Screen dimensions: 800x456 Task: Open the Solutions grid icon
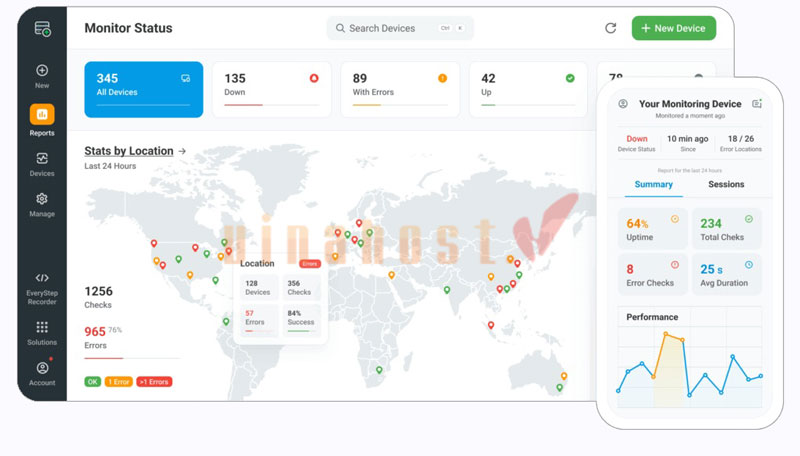pos(42,327)
